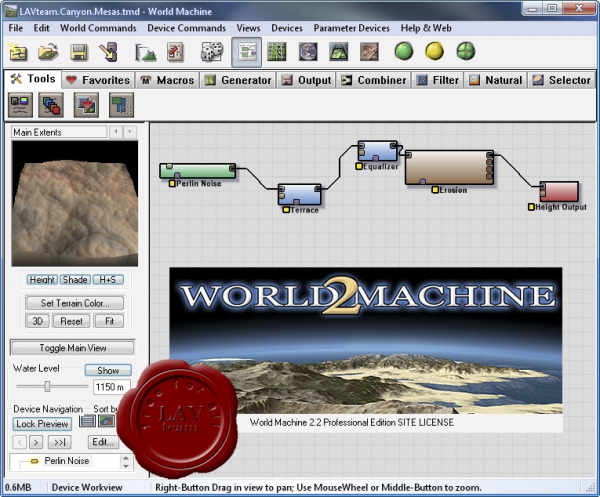
Task: Click the green group boxes tool icon
Action: point(121,105)
